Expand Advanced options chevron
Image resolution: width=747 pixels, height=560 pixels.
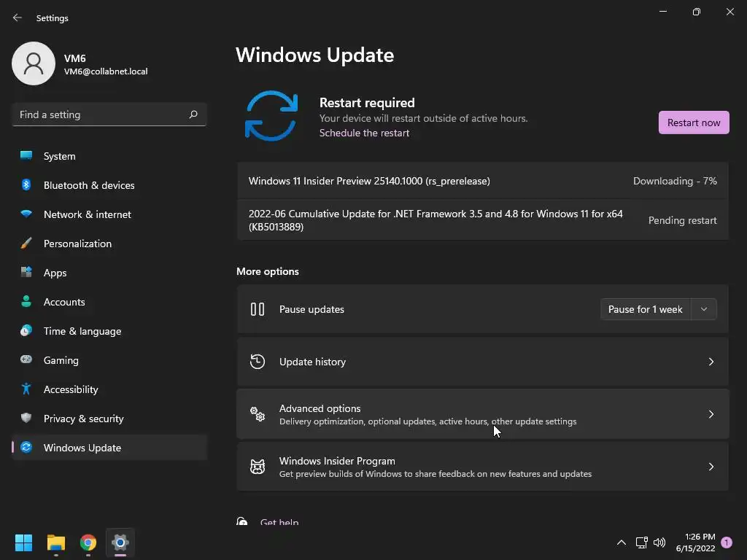pos(711,414)
